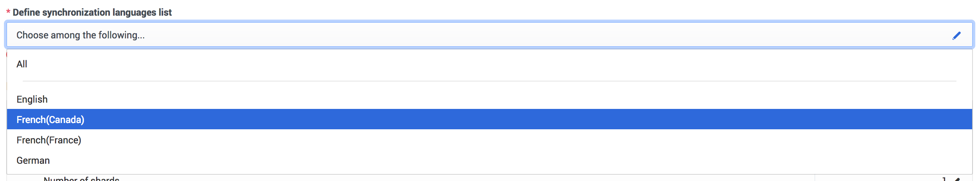Viewport: 980px width, 181px height.
Task: Click the France variant of French
Action: tap(49, 140)
